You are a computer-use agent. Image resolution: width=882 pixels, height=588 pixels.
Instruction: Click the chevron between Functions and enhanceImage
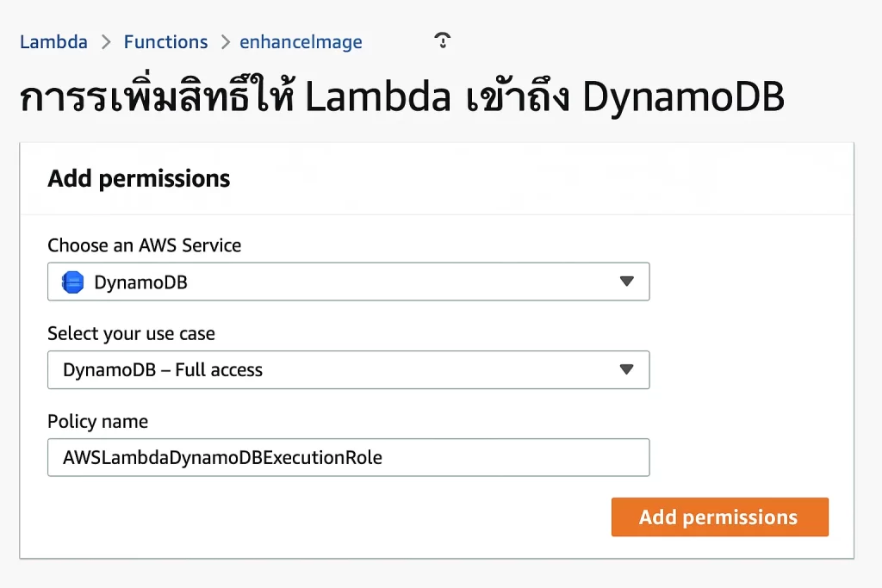[x=225, y=42]
